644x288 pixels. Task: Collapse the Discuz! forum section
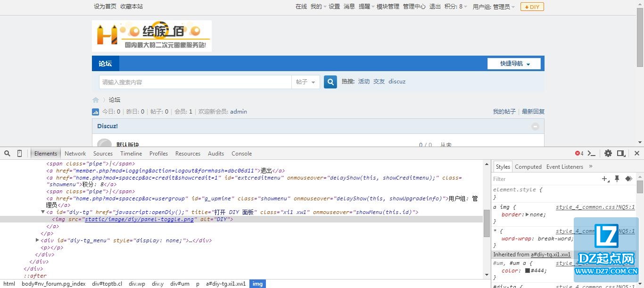535,126
